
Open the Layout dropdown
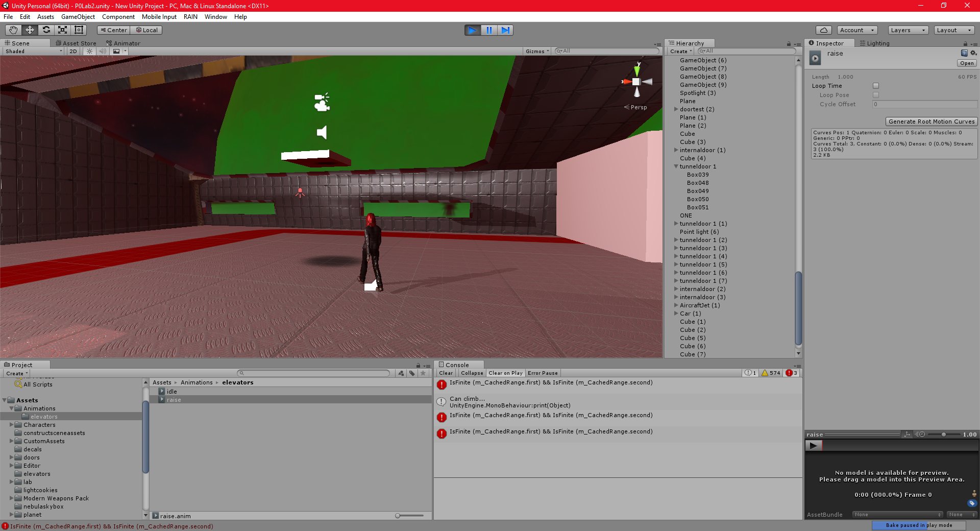[x=954, y=30]
